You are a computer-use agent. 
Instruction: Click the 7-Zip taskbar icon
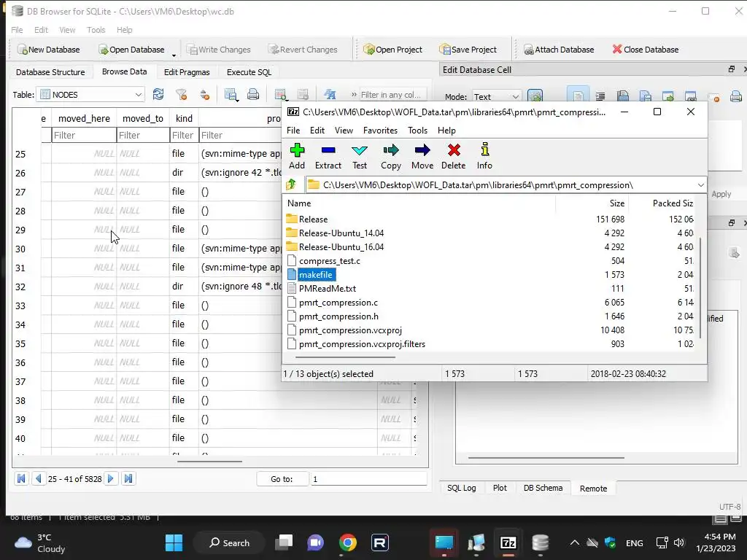coord(508,542)
